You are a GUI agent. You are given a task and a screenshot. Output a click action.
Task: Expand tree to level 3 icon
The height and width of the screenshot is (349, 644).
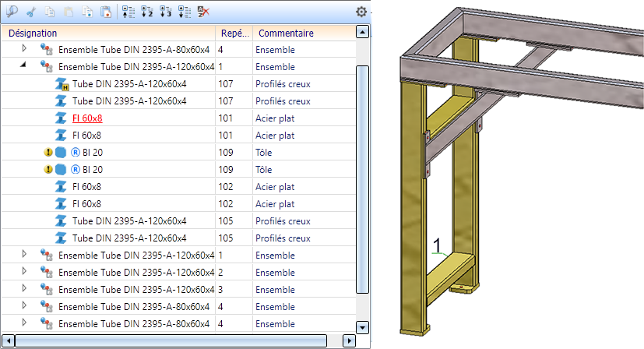166,12
